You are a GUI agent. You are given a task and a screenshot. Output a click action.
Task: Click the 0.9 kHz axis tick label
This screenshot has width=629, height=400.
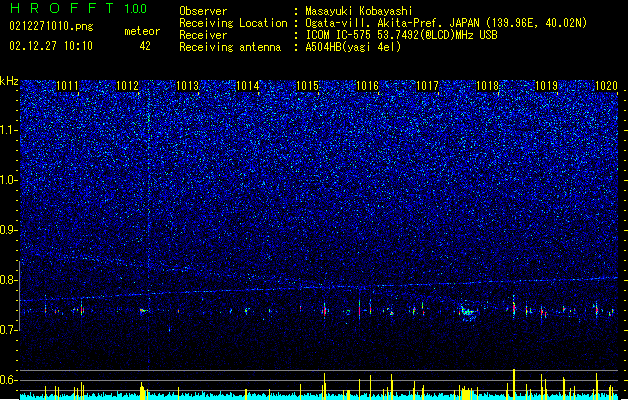pyautogui.click(x=8, y=230)
